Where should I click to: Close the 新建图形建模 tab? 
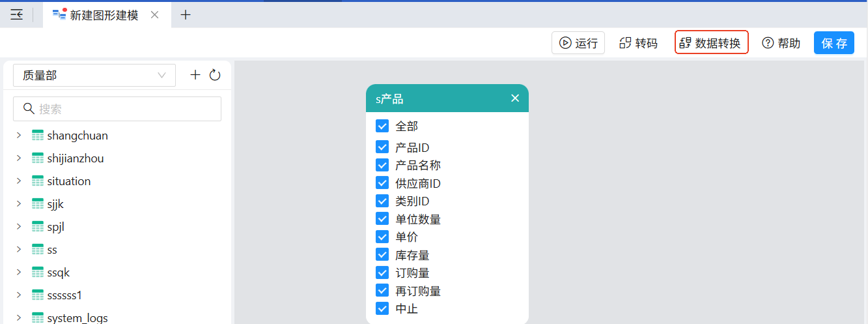(154, 14)
